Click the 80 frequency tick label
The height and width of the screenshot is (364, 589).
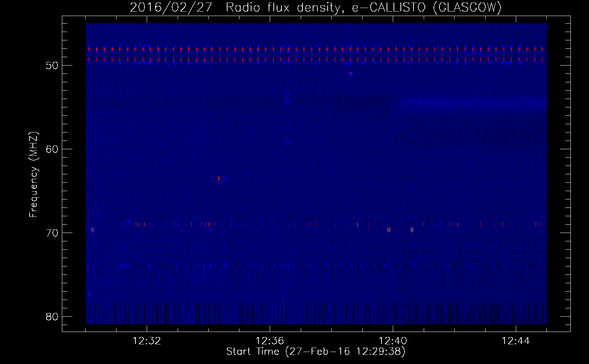click(52, 317)
